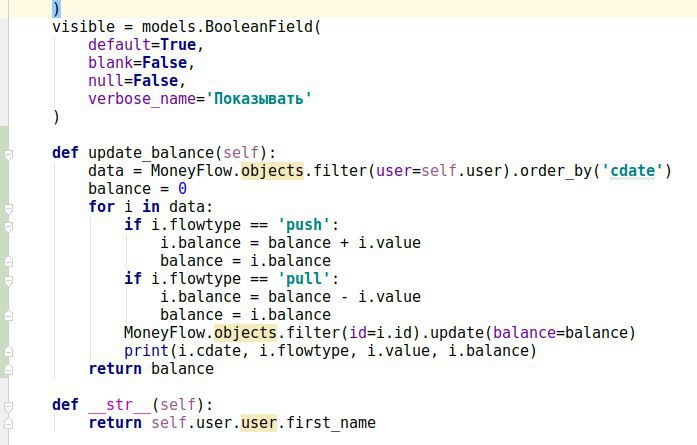Viewport: 697px width, 445px height.
Task: Click 'i.value' on the 'balance -' line
Action: click(389, 297)
